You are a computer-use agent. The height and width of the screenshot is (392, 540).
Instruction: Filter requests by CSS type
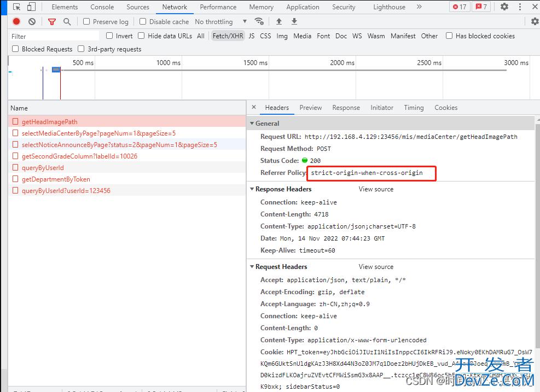(x=265, y=36)
